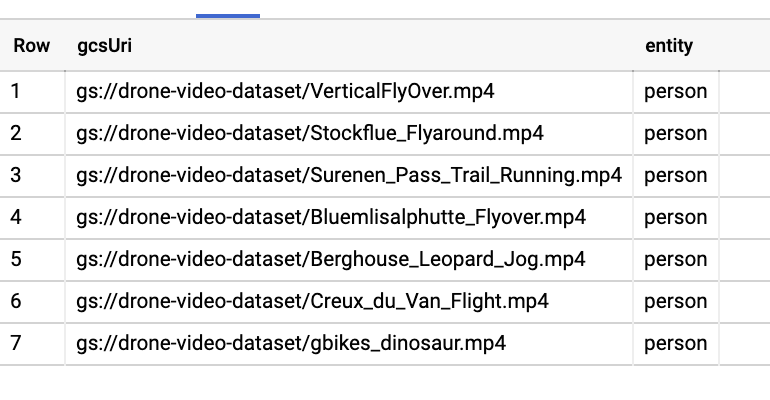This screenshot has width=770, height=400.
Task: Select the Creux_du_Van_Flight.mp4 URI cell
Action: tap(312, 302)
